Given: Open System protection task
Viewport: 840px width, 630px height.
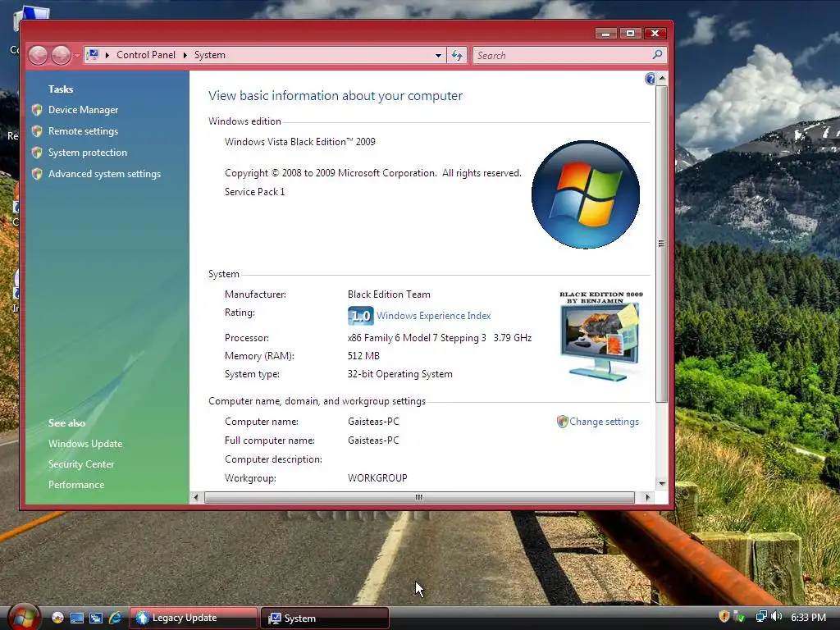Looking at the screenshot, I should [87, 153].
